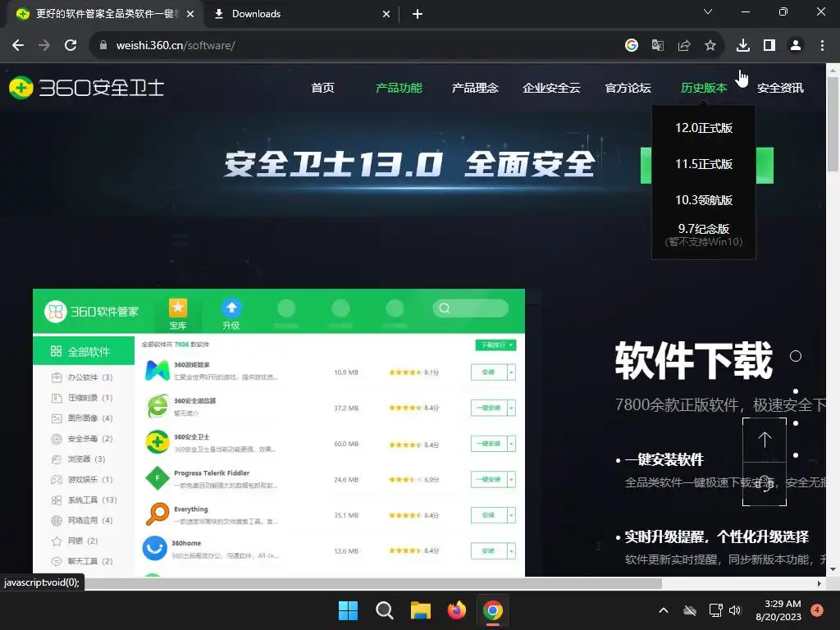Open Chrome downloads toolbar icon
Viewport: 840px width, 630px height.
click(742, 46)
